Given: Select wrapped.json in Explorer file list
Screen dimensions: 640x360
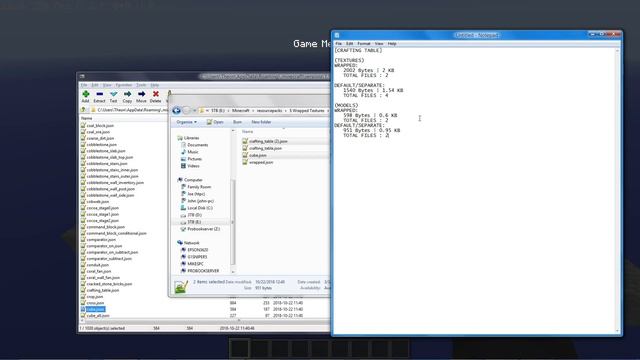Looking at the screenshot, I should pyautogui.click(x=258, y=162).
